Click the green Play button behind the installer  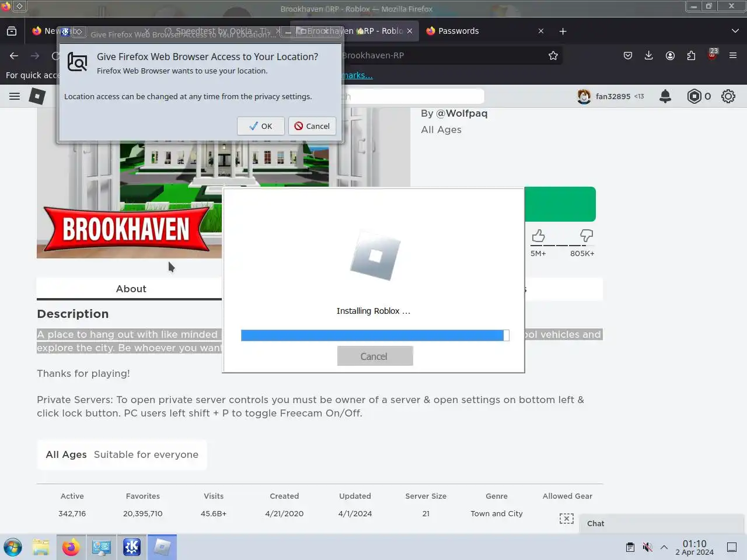[560, 204]
